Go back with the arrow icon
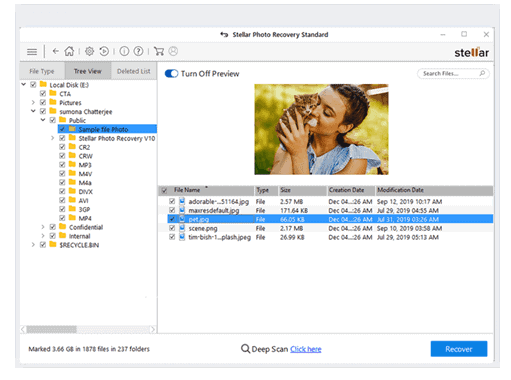 point(56,51)
